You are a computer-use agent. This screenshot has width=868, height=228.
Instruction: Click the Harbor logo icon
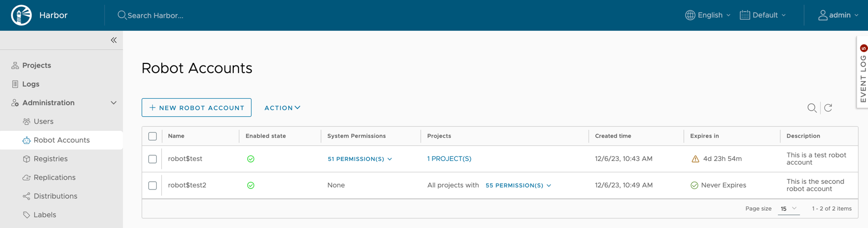pos(21,15)
